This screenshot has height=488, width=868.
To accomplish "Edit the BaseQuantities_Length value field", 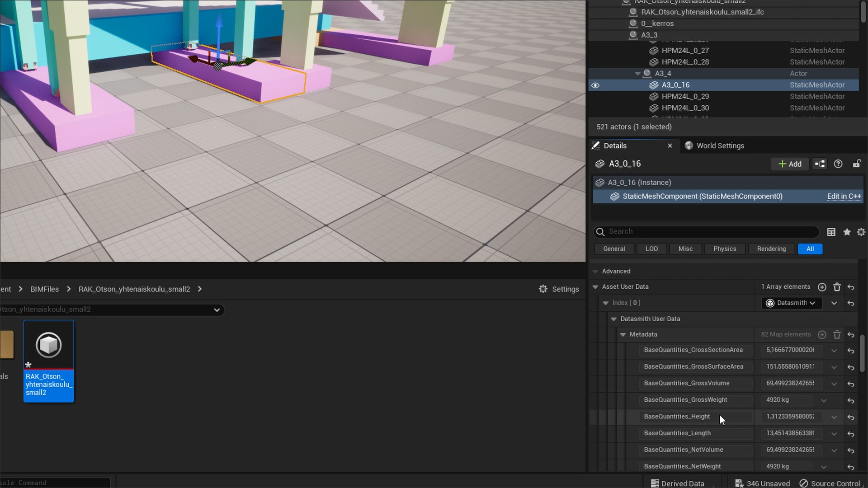I will point(790,433).
